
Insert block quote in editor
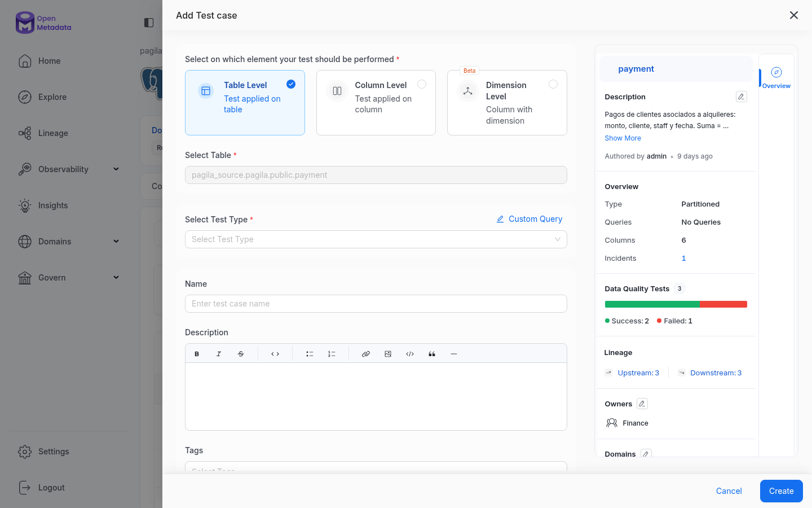pos(432,354)
